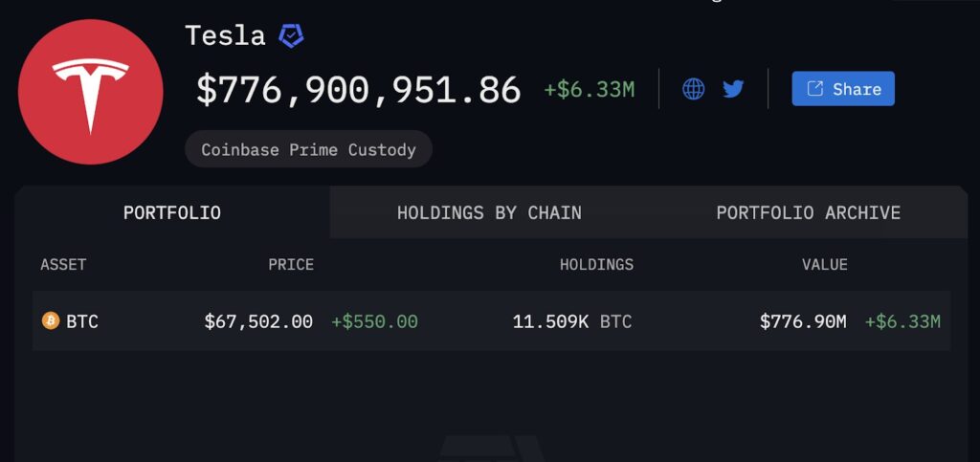Click the BTC price $67,502.00
This screenshot has width=980, height=462.
pos(258,321)
